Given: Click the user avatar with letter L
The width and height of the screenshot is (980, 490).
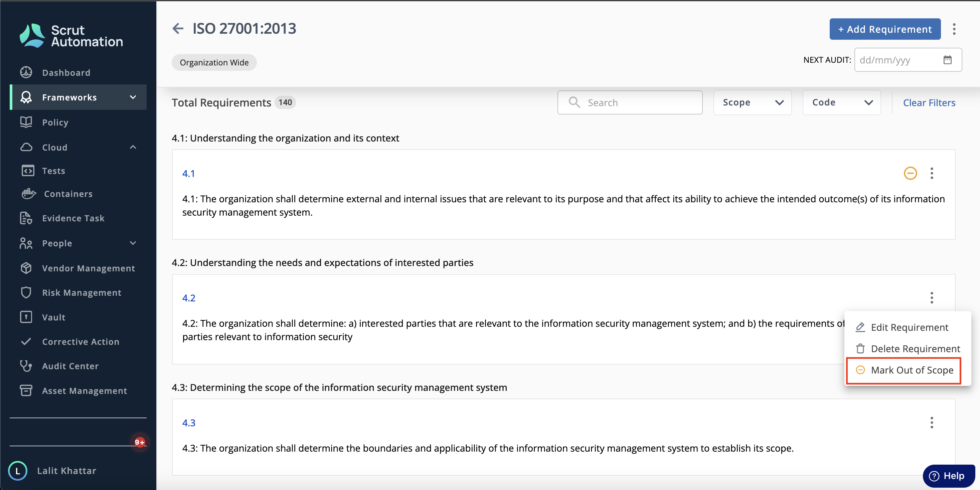Looking at the screenshot, I should (17, 471).
